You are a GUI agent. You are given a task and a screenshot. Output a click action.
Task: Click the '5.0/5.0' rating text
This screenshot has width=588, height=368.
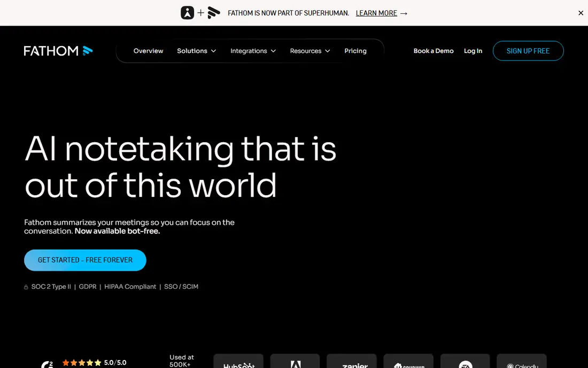tap(115, 362)
